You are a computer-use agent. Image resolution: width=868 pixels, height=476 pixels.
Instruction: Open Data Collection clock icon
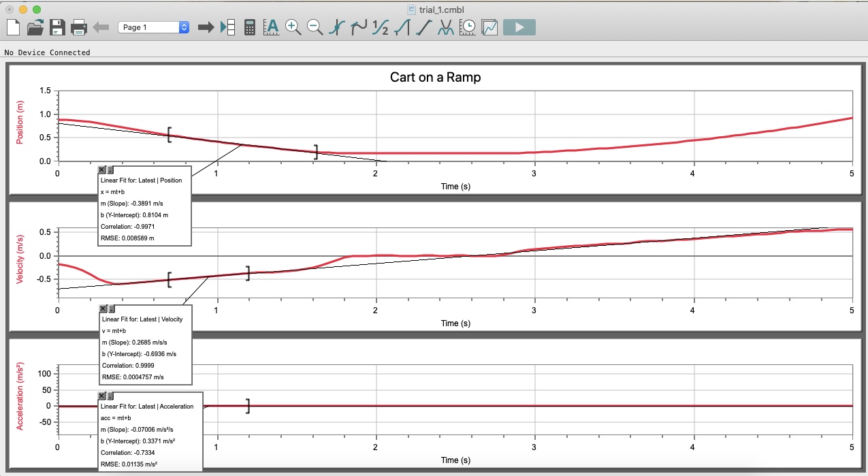coord(468,27)
